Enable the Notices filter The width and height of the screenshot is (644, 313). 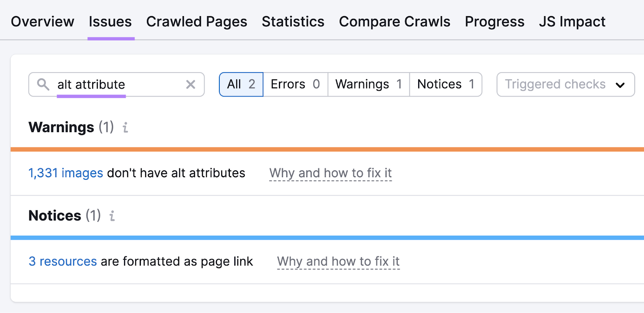coord(445,84)
